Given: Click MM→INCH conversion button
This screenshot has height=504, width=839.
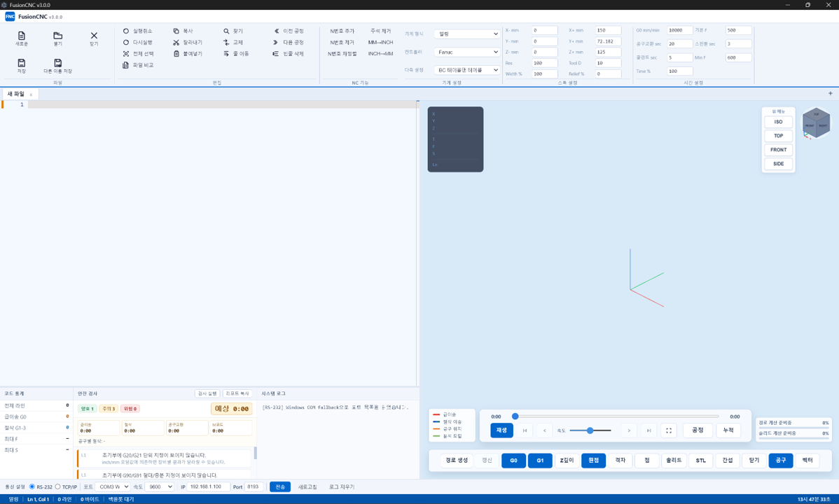Looking at the screenshot, I should coord(380,42).
